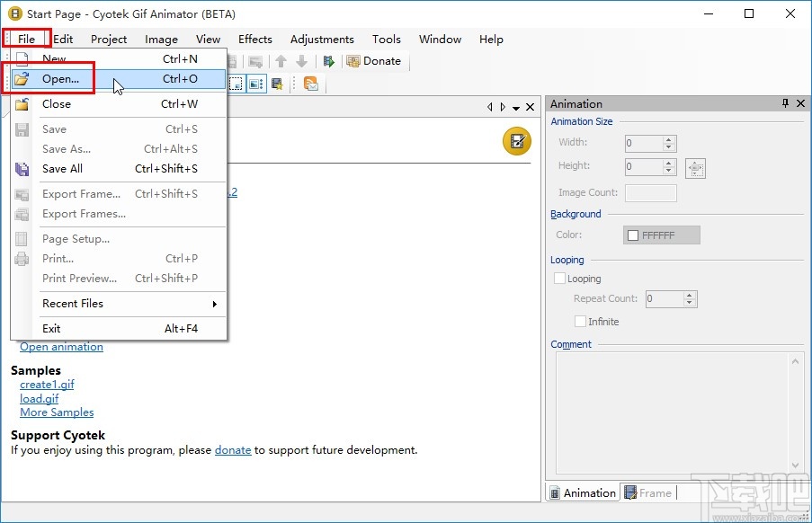
Task: Open the Help menu
Action: point(491,40)
